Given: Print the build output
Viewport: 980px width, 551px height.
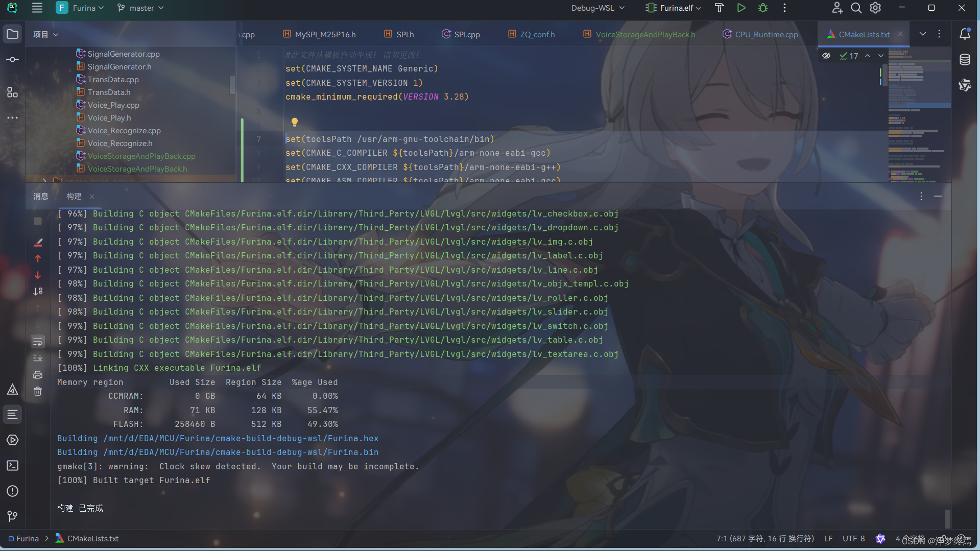Looking at the screenshot, I should click(38, 375).
